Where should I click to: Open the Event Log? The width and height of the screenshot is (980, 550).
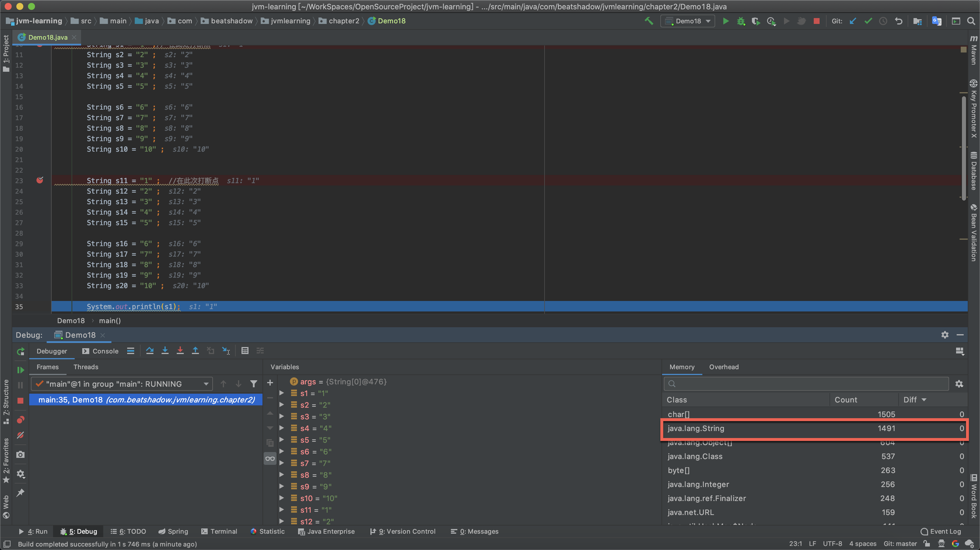click(940, 531)
